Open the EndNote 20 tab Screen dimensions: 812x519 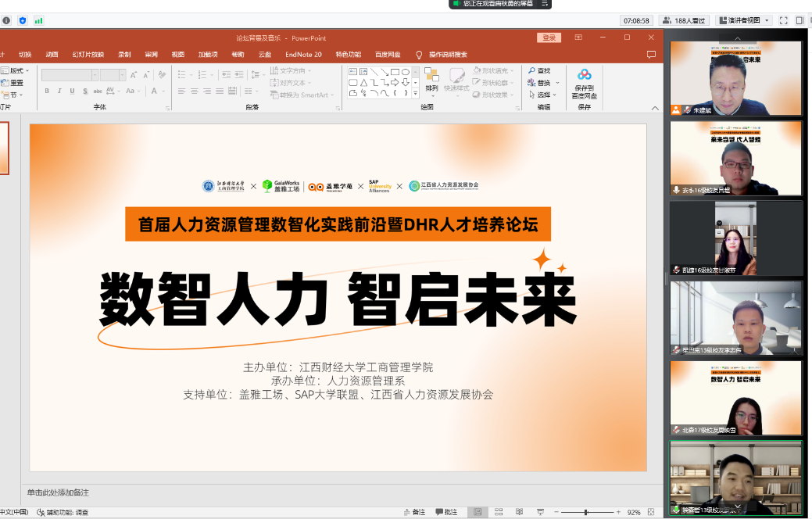pos(303,55)
